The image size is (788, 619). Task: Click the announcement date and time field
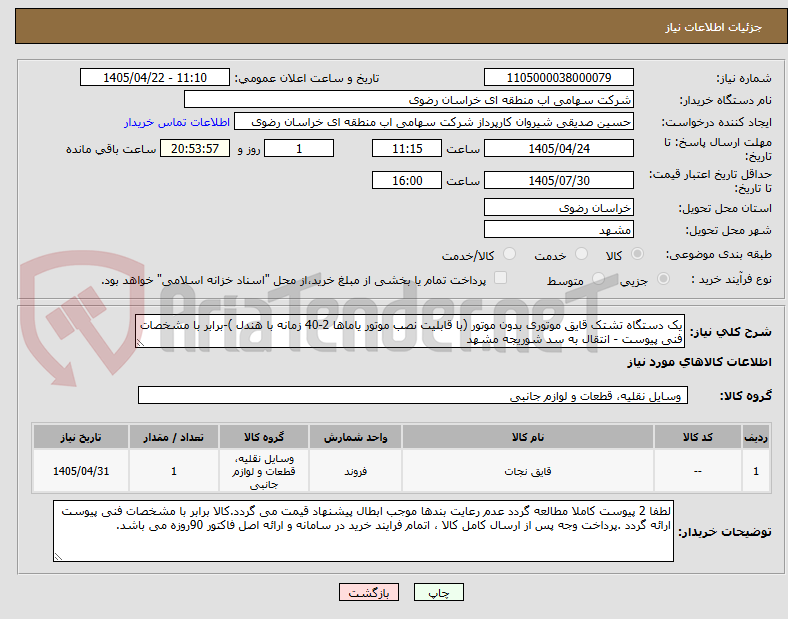pos(155,77)
